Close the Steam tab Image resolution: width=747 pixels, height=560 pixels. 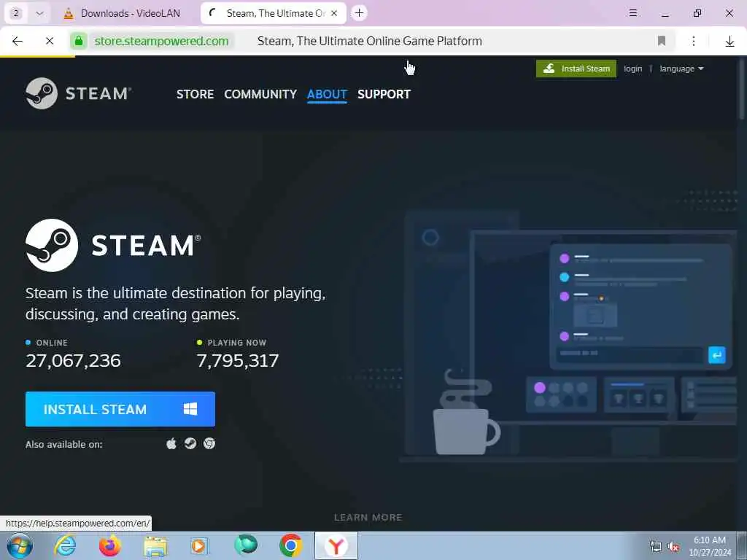coord(334,13)
